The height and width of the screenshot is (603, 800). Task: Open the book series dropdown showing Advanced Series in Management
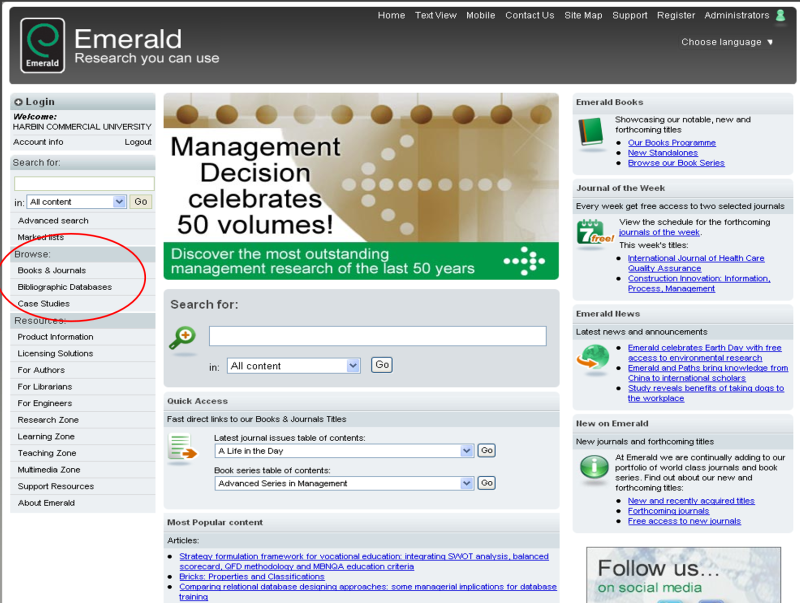coord(344,483)
